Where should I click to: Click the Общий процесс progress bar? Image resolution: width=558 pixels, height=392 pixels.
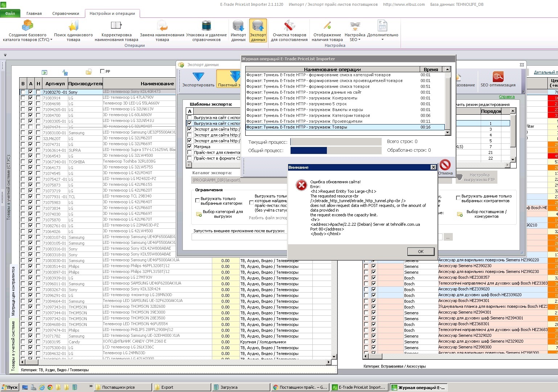tap(336, 150)
